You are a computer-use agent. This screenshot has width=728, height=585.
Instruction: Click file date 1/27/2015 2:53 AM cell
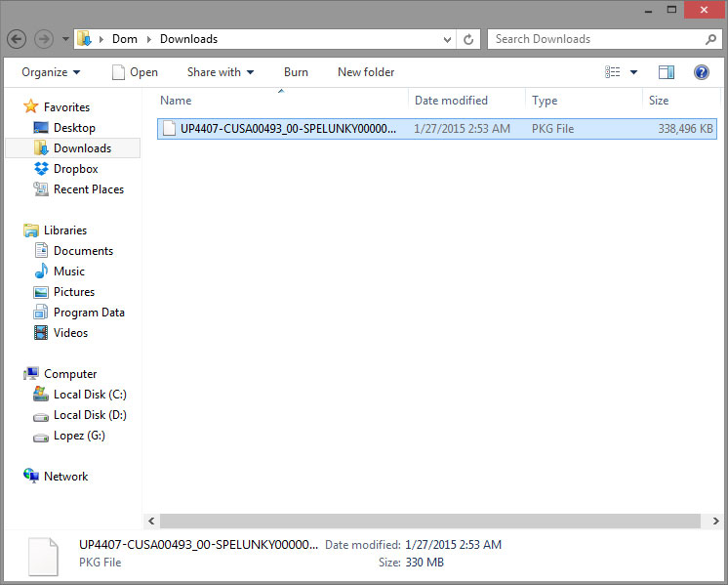coord(462,129)
